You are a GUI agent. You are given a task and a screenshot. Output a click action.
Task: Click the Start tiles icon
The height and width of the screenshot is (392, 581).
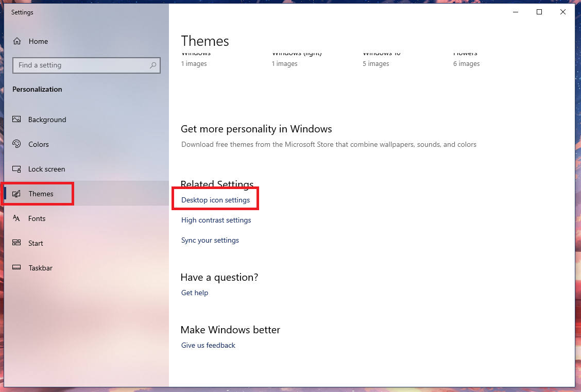click(16, 243)
